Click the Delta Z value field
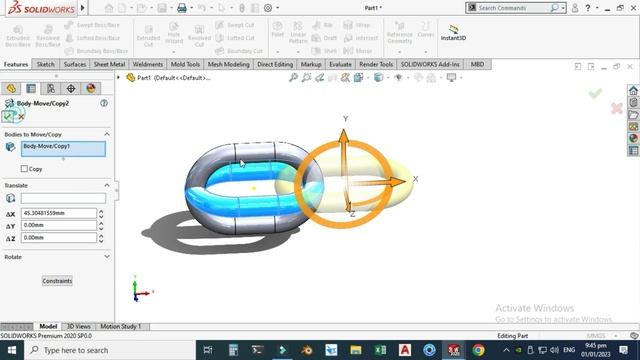 tap(59, 238)
